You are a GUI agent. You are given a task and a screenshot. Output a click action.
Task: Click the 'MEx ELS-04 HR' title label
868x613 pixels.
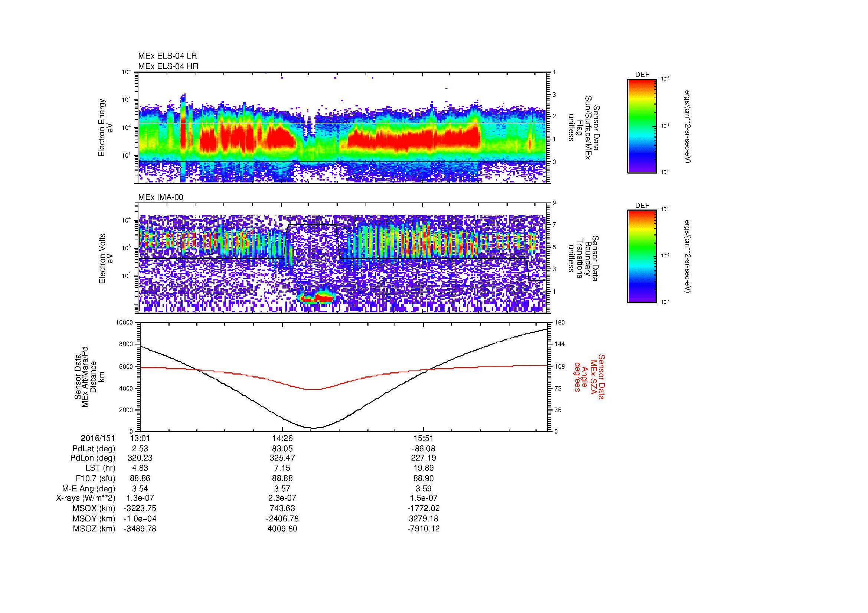168,66
